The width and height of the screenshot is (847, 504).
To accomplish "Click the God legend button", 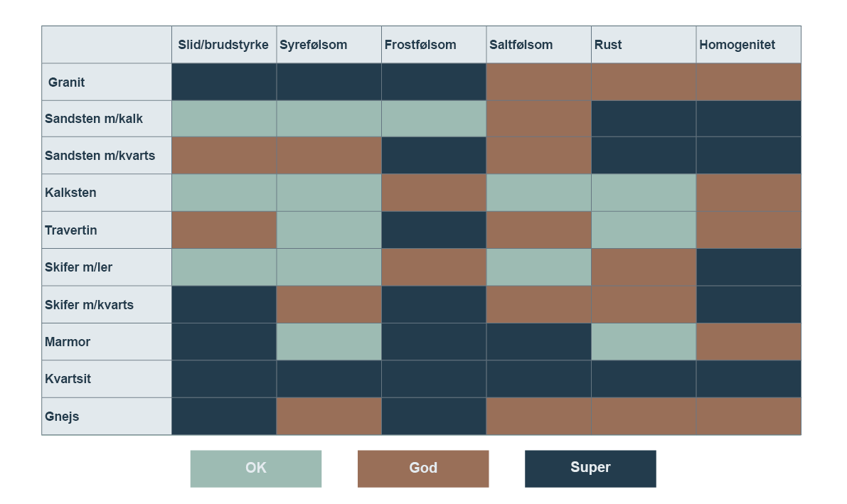I will 423,468.
